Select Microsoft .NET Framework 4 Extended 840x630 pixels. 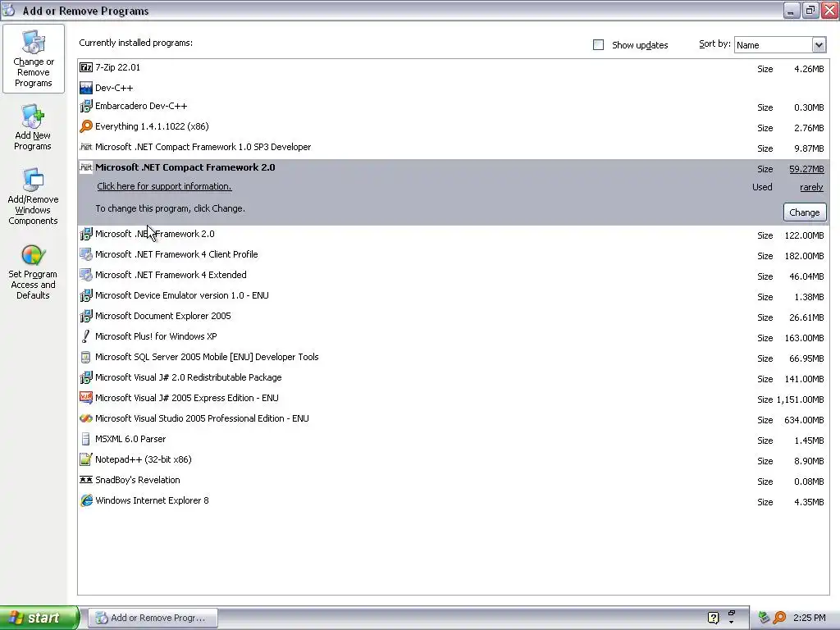[171, 275]
